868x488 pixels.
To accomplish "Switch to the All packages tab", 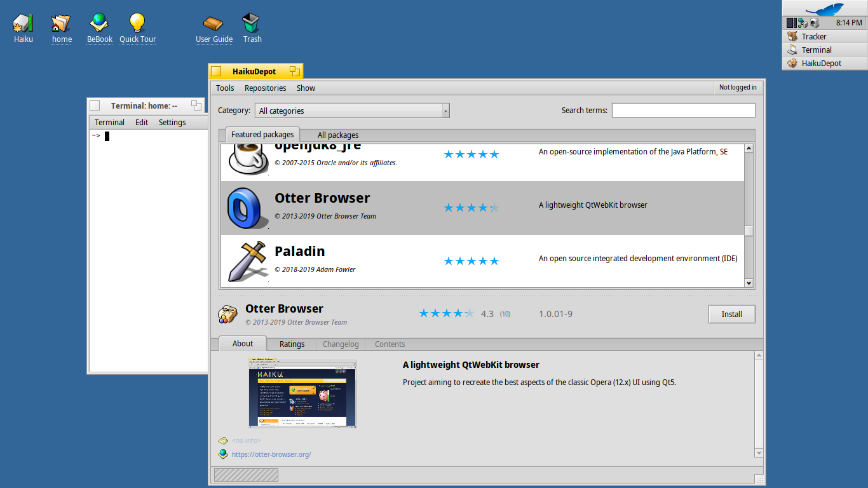I will pos(338,135).
